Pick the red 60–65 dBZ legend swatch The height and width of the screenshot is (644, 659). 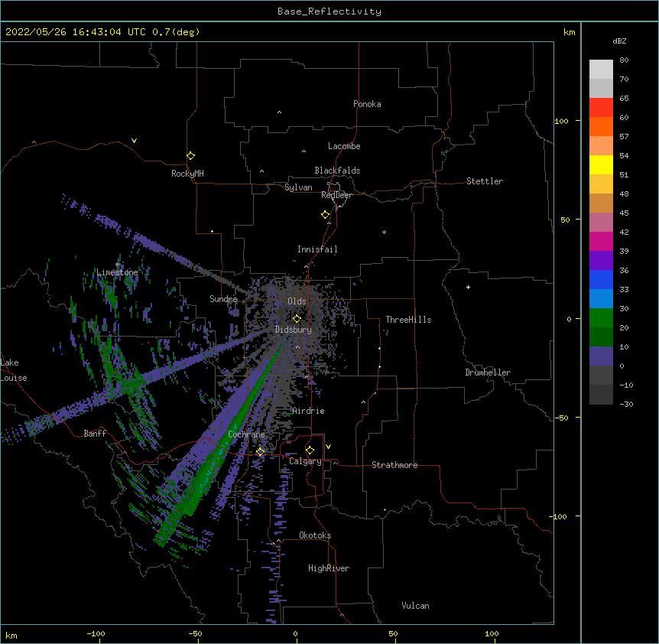pos(601,107)
